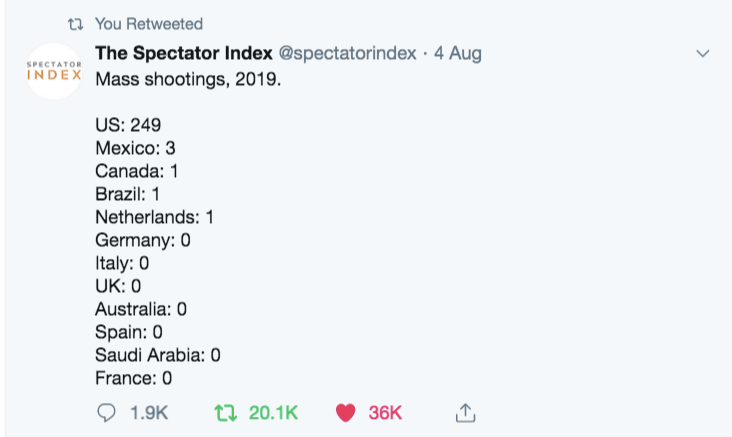The image size is (732, 437).
Task: Undo retweet using the green retweet icon
Action: (228, 412)
